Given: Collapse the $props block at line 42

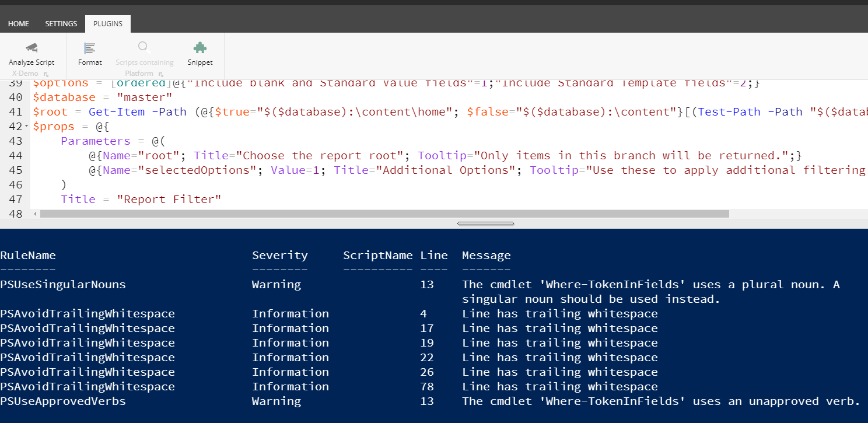Looking at the screenshot, I should [27, 127].
